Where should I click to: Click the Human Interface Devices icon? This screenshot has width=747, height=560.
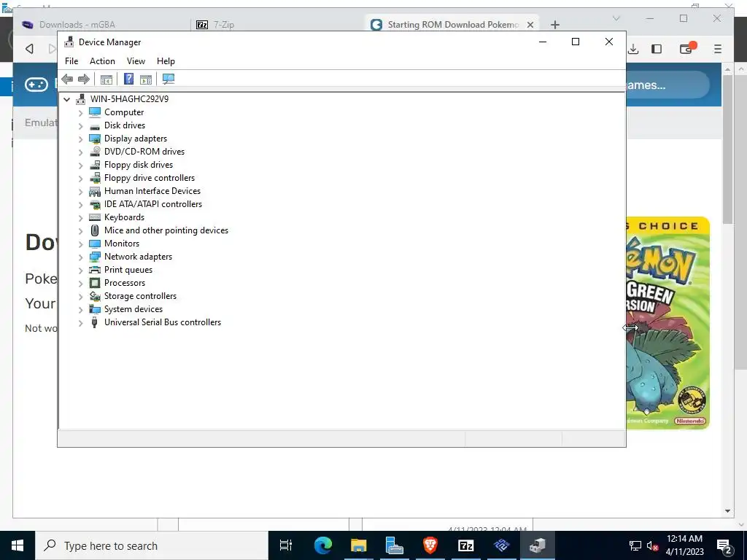tap(95, 191)
